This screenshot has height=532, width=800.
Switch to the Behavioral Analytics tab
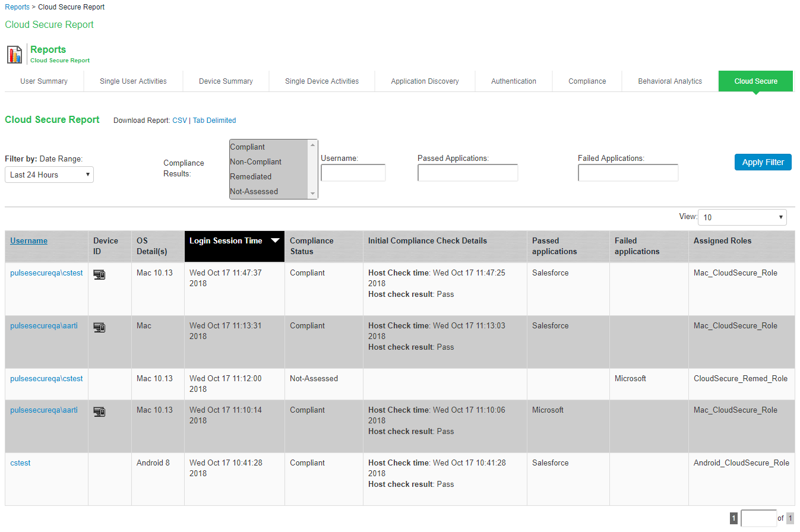tap(669, 81)
